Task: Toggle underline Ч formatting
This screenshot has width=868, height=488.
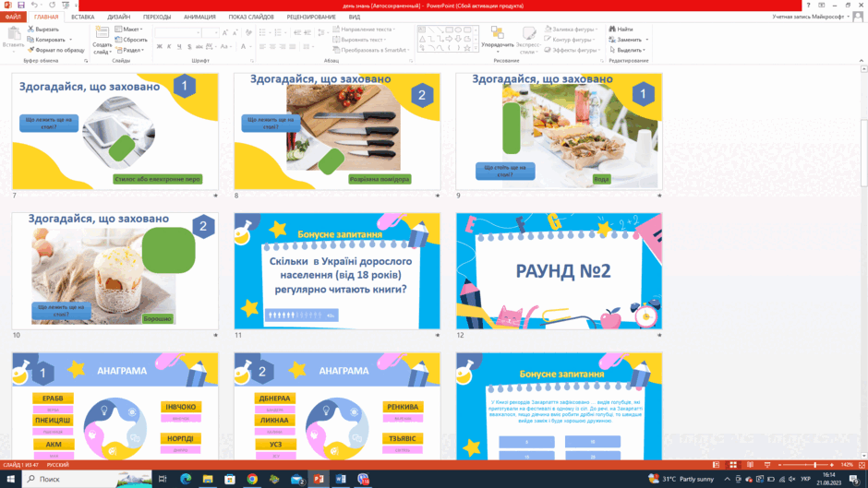Action: tap(179, 46)
